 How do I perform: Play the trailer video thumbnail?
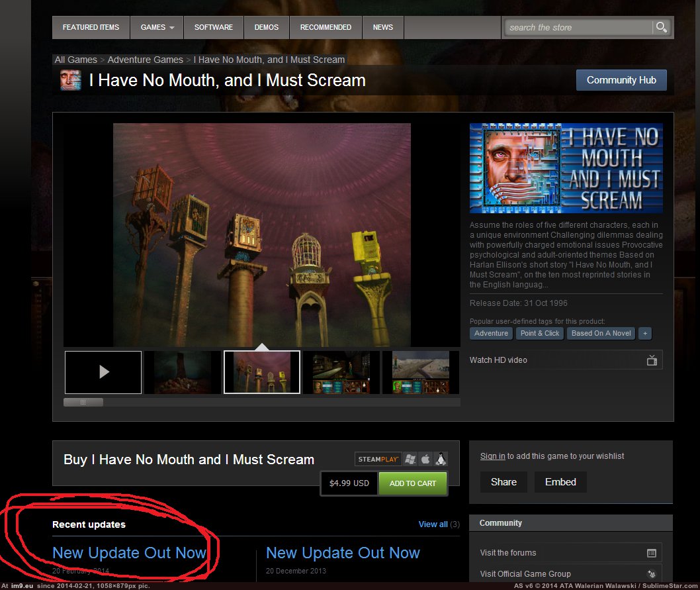pyautogui.click(x=103, y=372)
